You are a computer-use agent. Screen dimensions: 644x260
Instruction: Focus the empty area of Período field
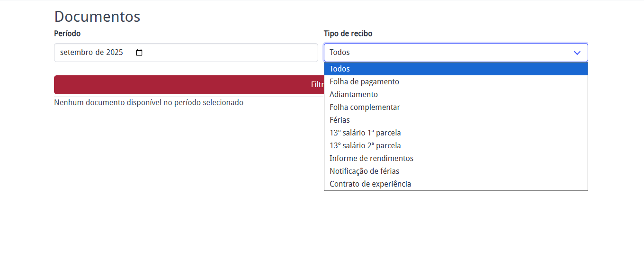click(227, 53)
